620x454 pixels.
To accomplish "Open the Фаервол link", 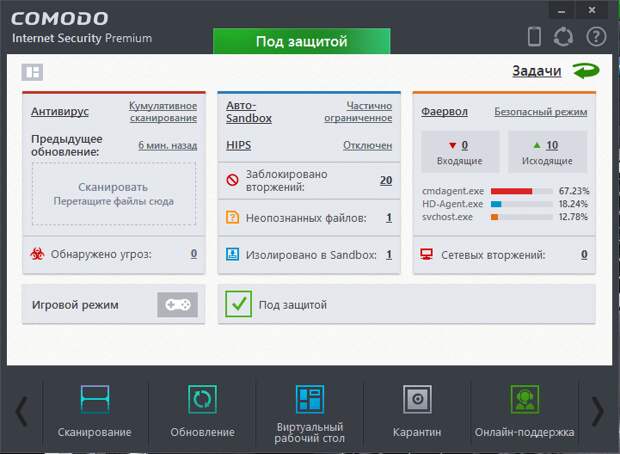I will (444, 112).
